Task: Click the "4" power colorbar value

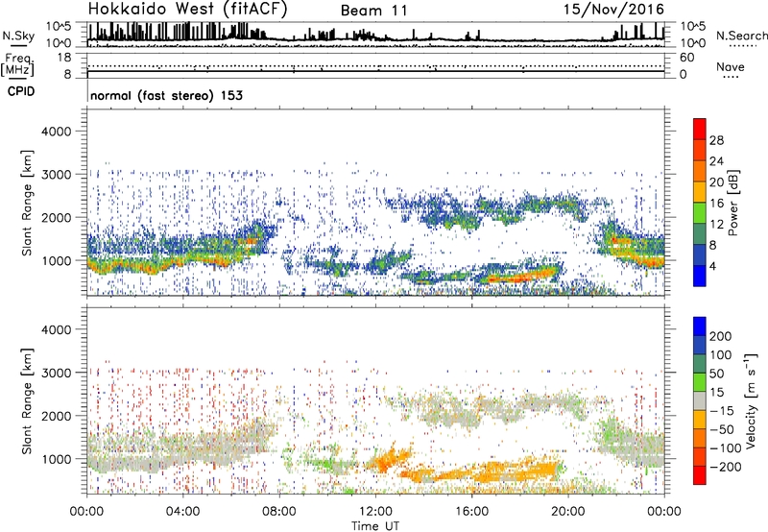Action: click(x=712, y=266)
